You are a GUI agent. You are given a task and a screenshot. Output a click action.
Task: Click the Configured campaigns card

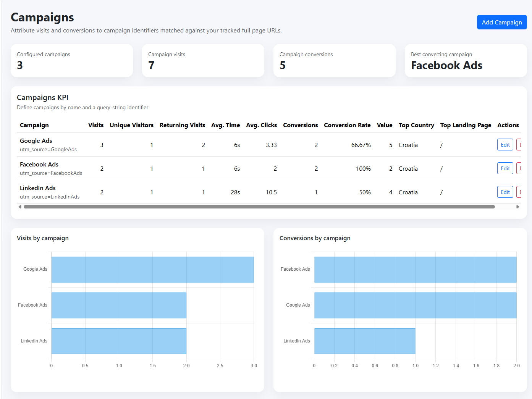(x=72, y=61)
